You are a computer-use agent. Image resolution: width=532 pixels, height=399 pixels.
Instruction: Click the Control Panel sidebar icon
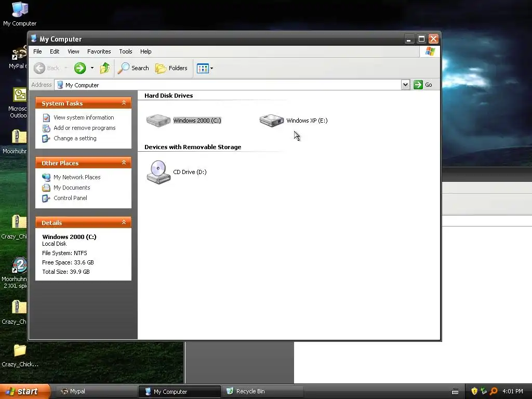click(x=46, y=198)
